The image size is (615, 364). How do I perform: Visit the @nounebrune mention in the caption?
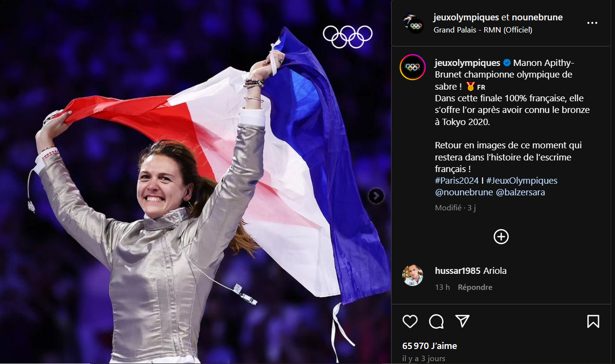click(x=463, y=192)
